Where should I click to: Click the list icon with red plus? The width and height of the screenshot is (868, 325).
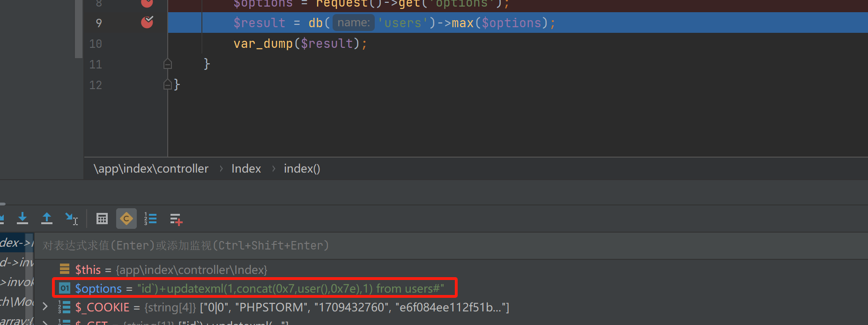(x=176, y=219)
